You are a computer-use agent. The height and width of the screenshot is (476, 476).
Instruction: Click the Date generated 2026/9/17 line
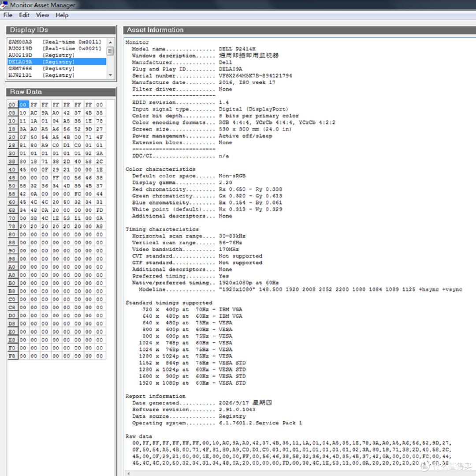202,403
